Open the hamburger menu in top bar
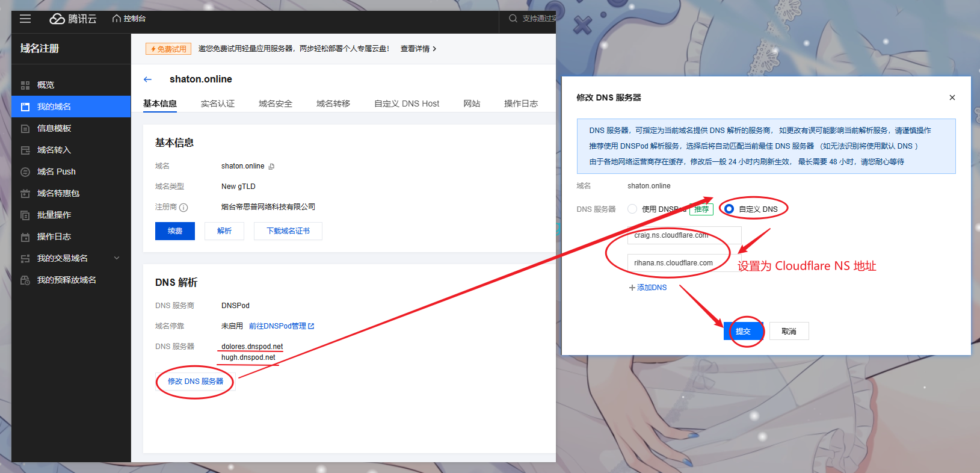 pos(25,19)
